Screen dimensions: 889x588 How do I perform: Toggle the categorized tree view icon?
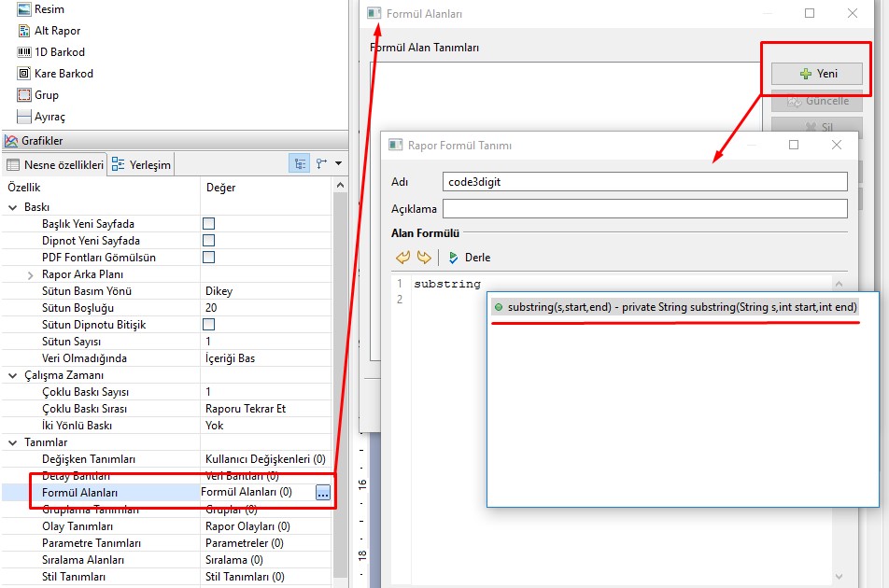[300, 163]
